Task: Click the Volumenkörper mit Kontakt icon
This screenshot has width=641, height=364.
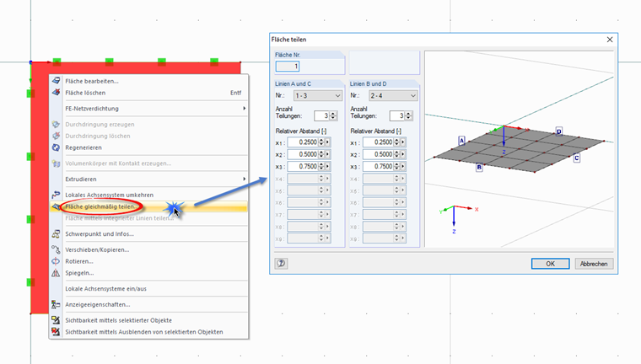Action: tap(56, 163)
